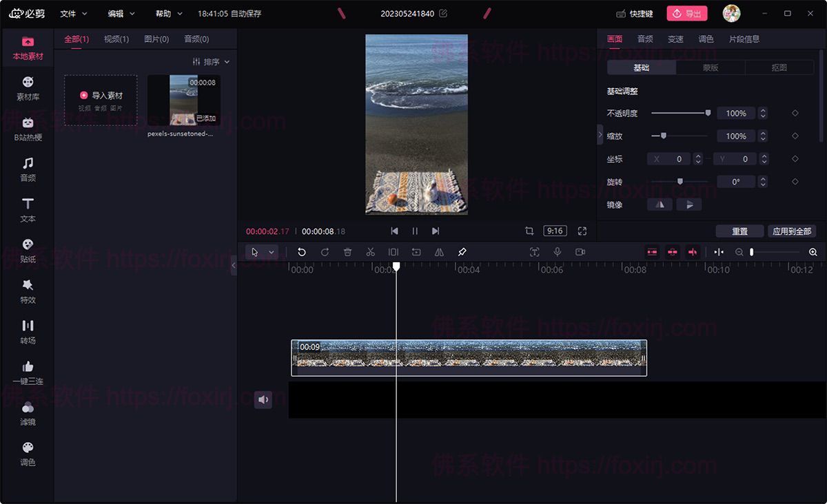The height and width of the screenshot is (504, 827).
Task: Open the 转场 transitions panel in sidebar
Action: click(28, 332)
